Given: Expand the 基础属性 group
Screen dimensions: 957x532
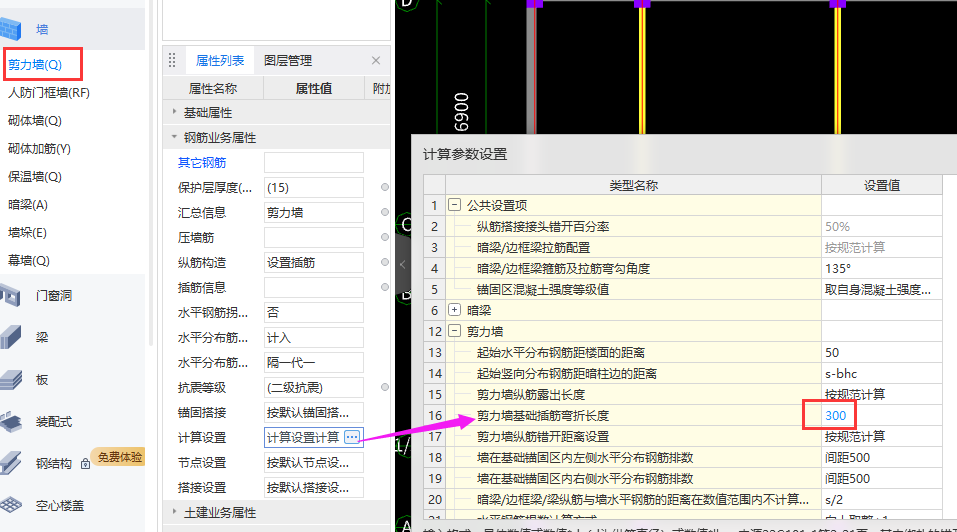Looking at the screenshot, I should (x=175, y=112).
